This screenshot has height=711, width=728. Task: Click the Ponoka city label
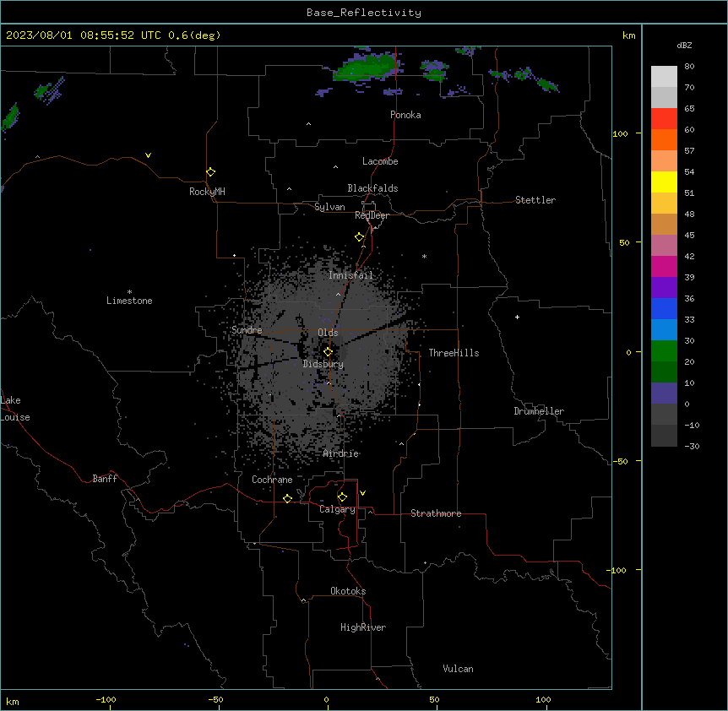[x=405, y=115]
